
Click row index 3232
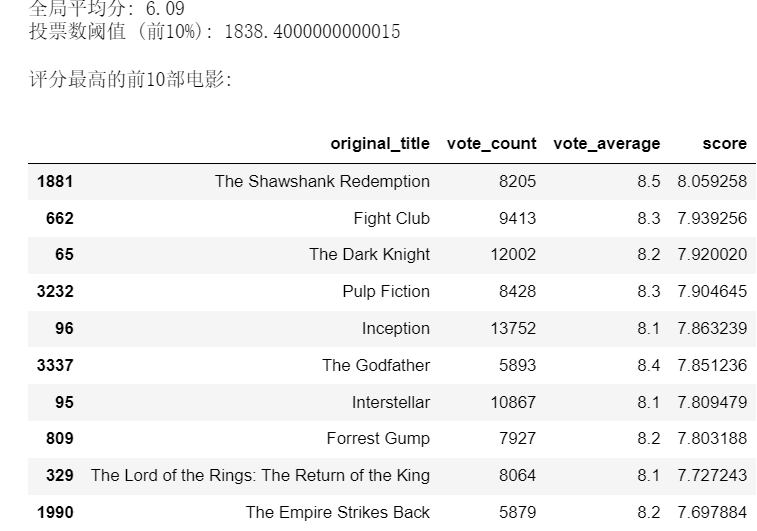pos(54,291)
